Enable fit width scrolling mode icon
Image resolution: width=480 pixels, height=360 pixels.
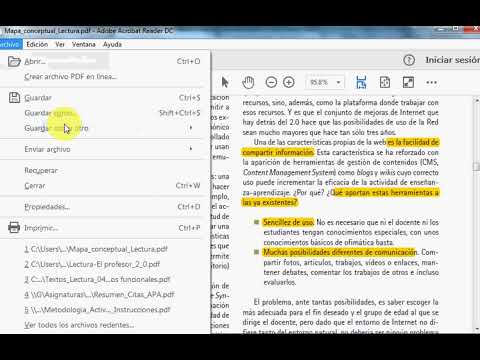coord(361,82)
